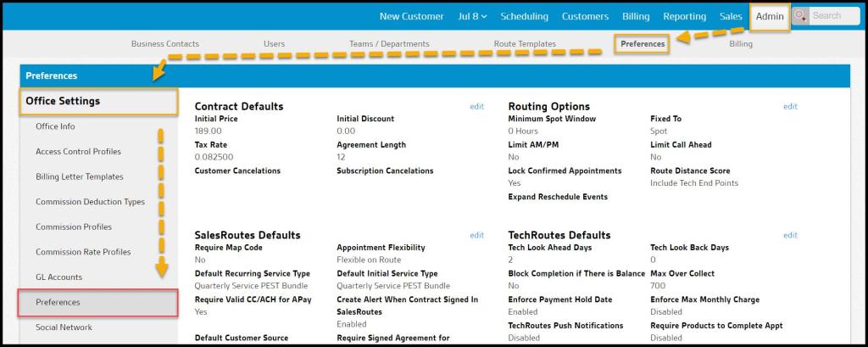Viewport: 868px width, 347px height.
Task: Edit TechRoutes Defaults section
Action: tap(790, 235)
